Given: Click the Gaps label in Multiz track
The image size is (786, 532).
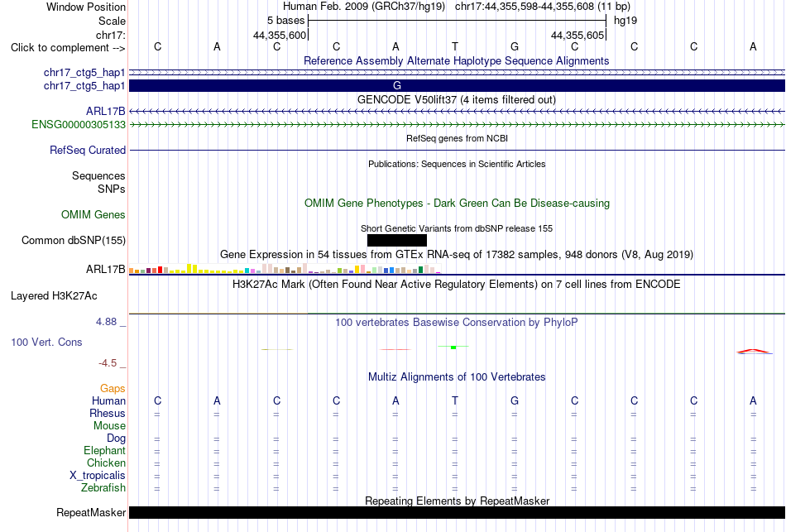Looking at the screenshot, I should click(113, 389).
